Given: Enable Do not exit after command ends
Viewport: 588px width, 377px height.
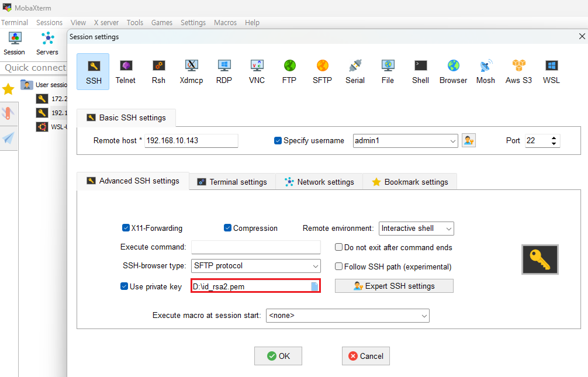Looking at the screenshot, I should pos(338,247).
